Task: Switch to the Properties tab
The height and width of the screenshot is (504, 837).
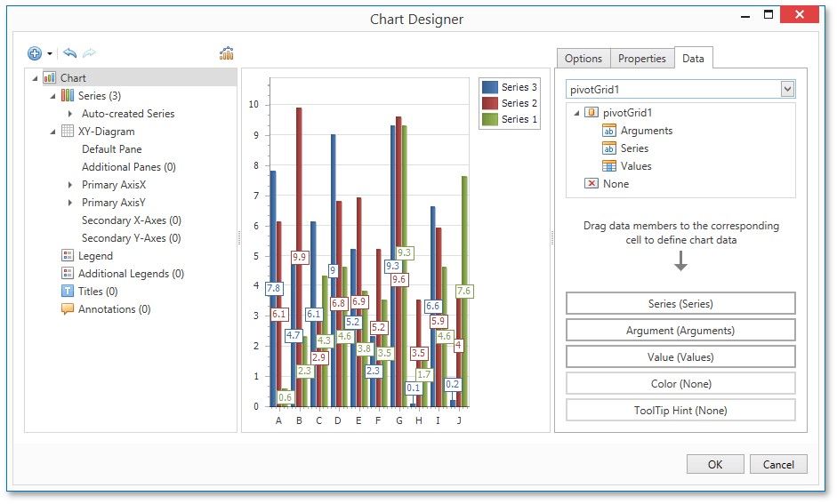Action: coord(641,59)
